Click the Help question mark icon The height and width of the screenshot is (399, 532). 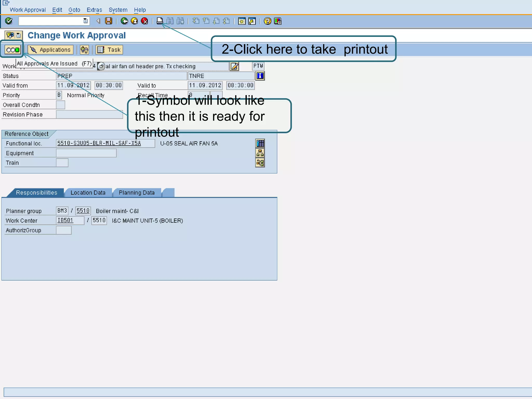[267, 21]
